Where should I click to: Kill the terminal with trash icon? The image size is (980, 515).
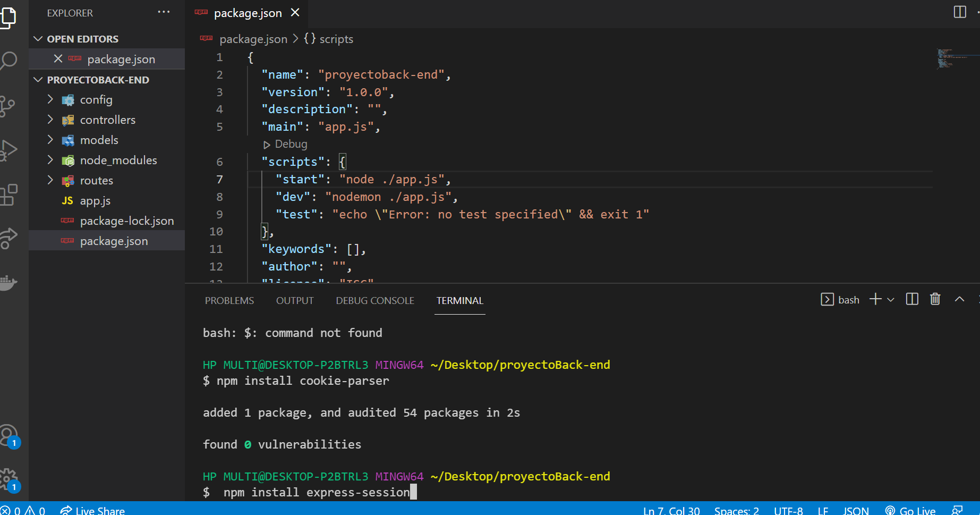pyautogui.click(x=935, y=299)
